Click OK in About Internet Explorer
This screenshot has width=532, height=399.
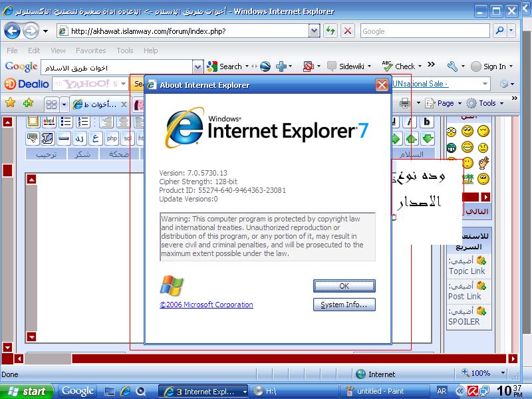tap(344, 286)
